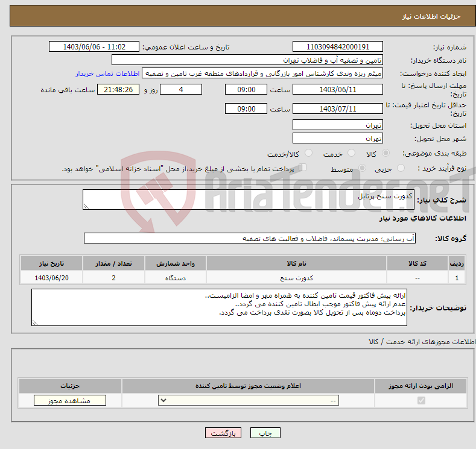This screenshot has height=449, width=476.
Task: Click the شرح کلی نیاز text area
Action: click(249, 199)
